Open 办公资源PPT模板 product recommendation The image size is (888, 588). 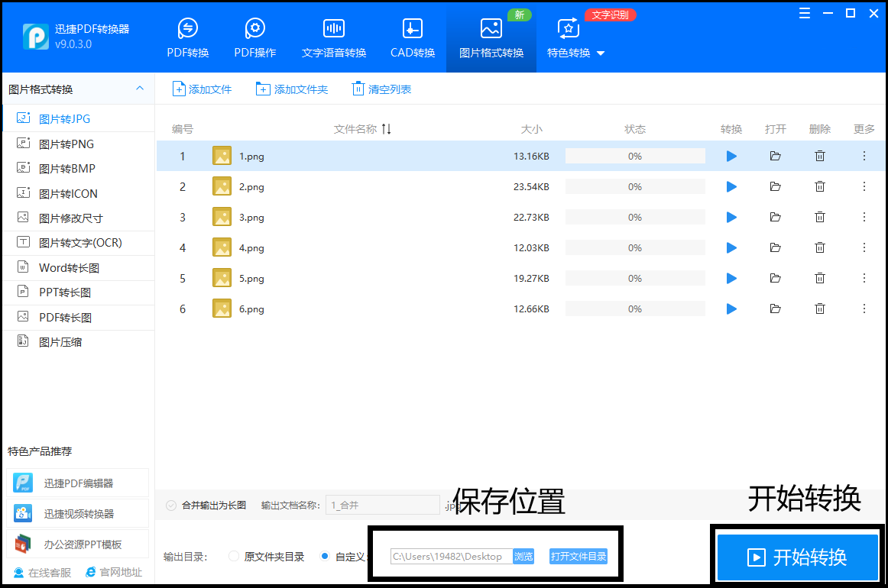pyautogui.click(x=78, y=544)
